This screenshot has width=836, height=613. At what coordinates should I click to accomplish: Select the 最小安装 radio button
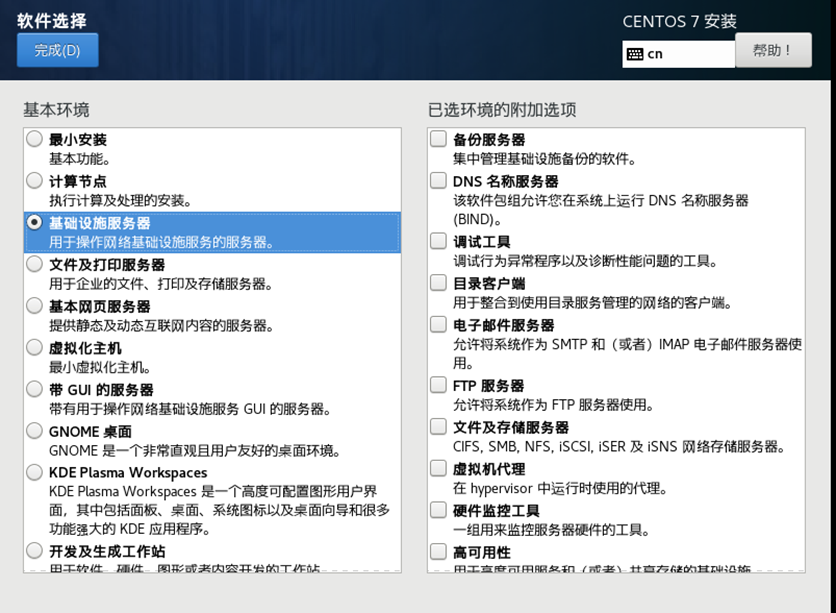(35, 139)
